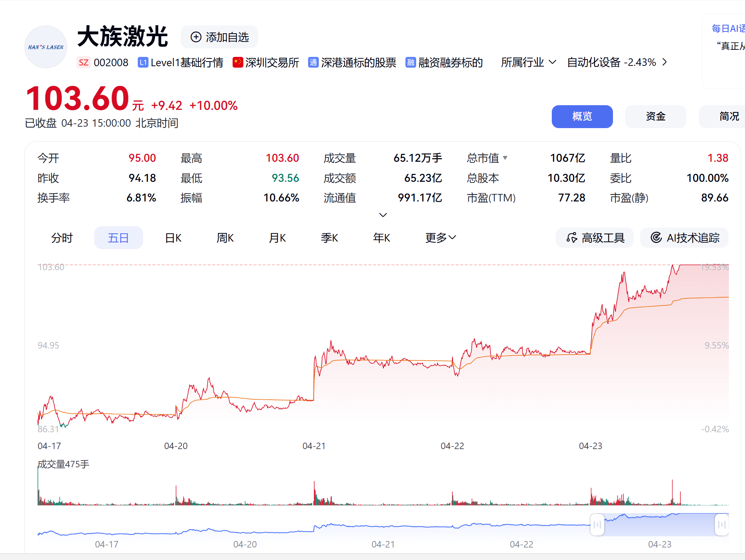Click the SZ market badge icon
This screenshot has height=560, width=745.
(x=83, y=63)
